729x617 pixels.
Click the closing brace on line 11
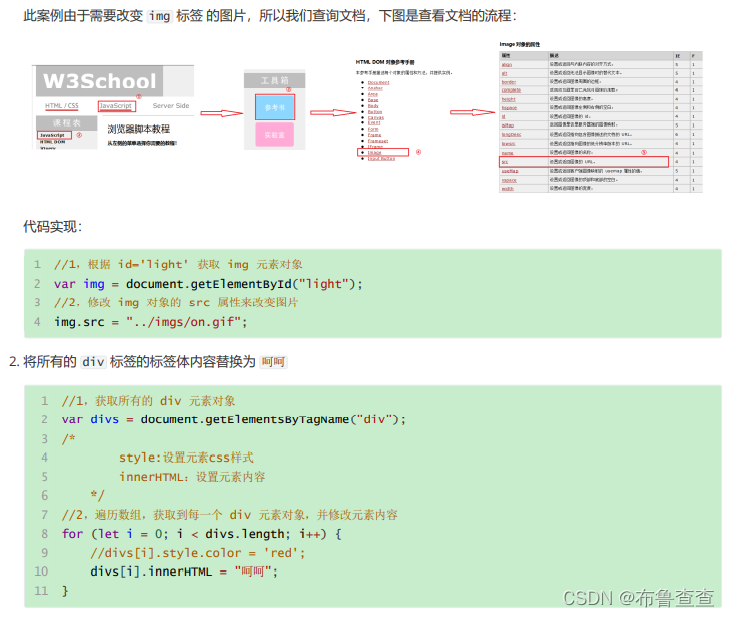tap(65, 591)
